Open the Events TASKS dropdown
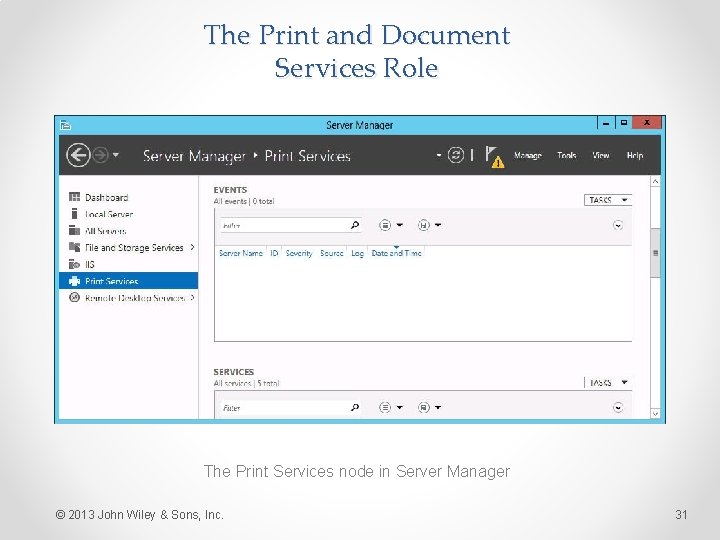The image size is (720, 540). [x=608, y=200]
